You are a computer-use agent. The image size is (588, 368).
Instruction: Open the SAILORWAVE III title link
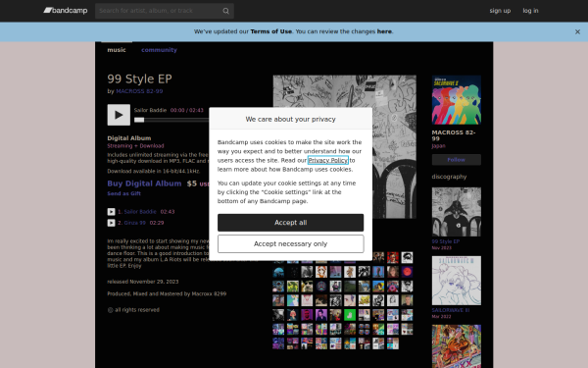(x=451, y=310)
